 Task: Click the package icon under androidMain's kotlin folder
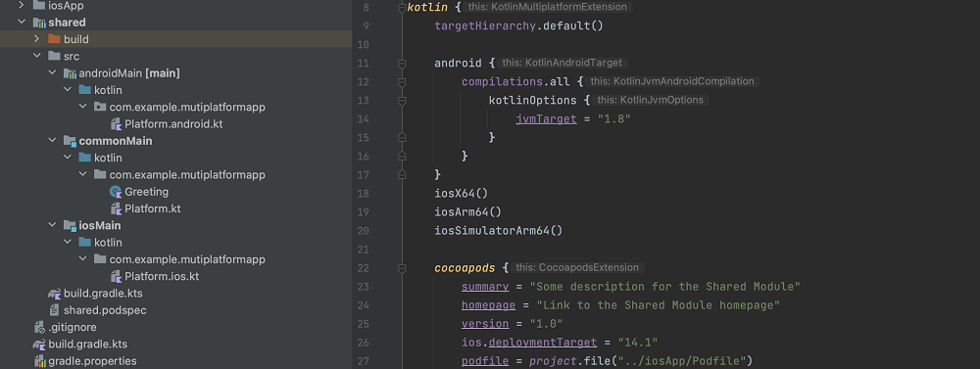click(x=100, y=108)
